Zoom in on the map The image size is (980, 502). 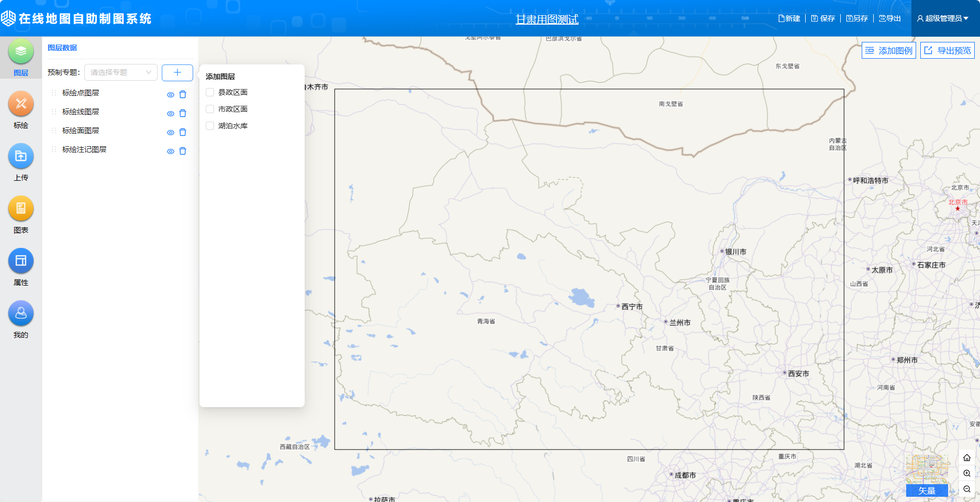(x=967, y=473)
